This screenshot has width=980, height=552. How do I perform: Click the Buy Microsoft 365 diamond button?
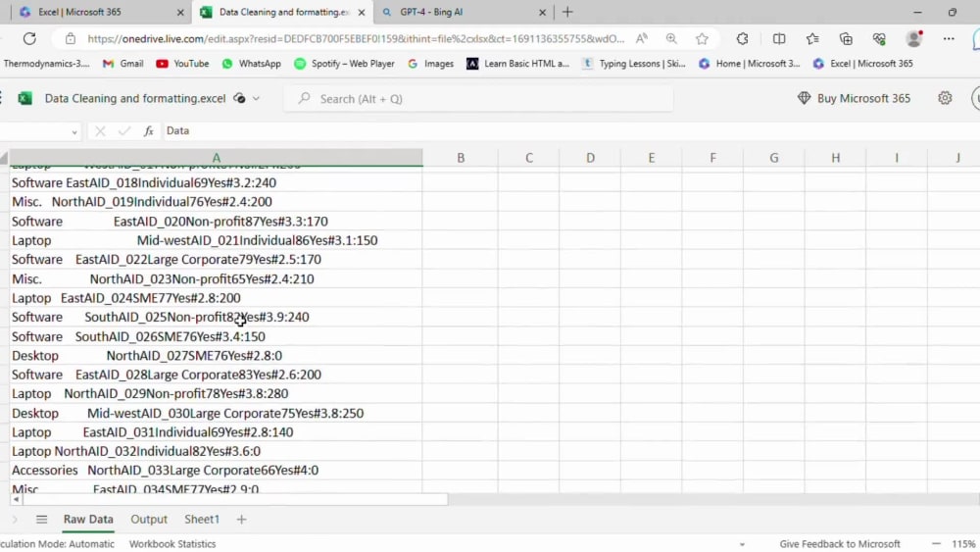tap(855, 98)
